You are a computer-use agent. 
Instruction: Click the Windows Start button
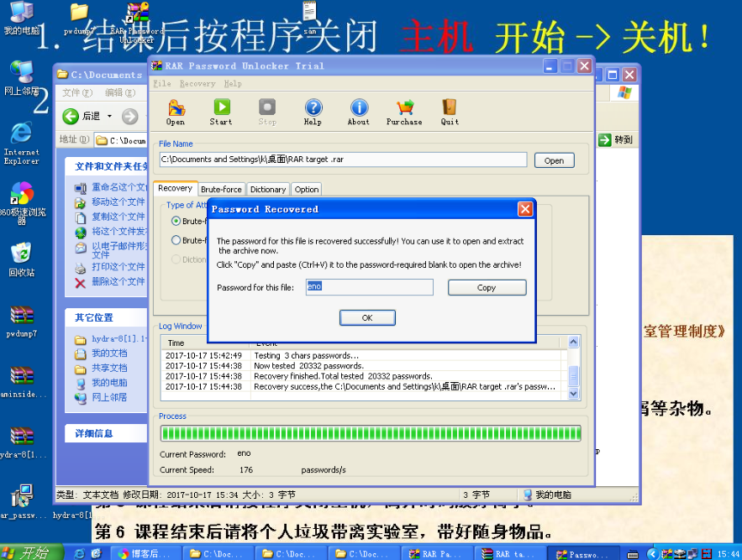point(31,552)
